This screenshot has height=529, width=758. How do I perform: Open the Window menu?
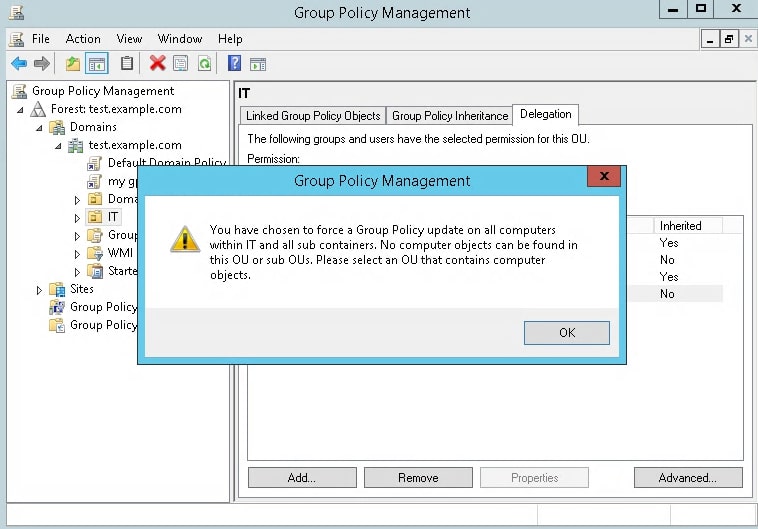pos(180,39)
